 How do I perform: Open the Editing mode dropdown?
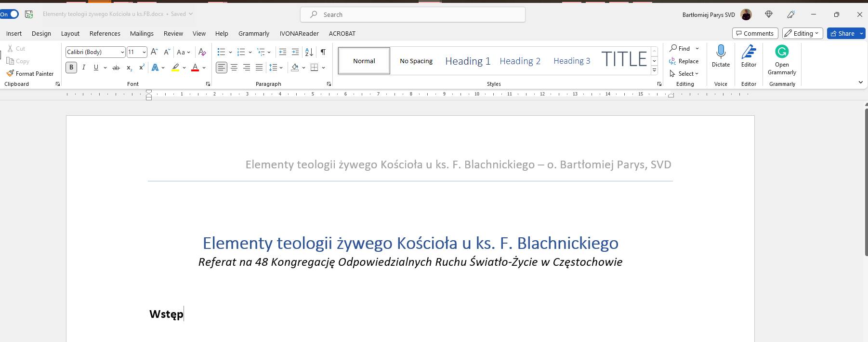click(802, 33)
